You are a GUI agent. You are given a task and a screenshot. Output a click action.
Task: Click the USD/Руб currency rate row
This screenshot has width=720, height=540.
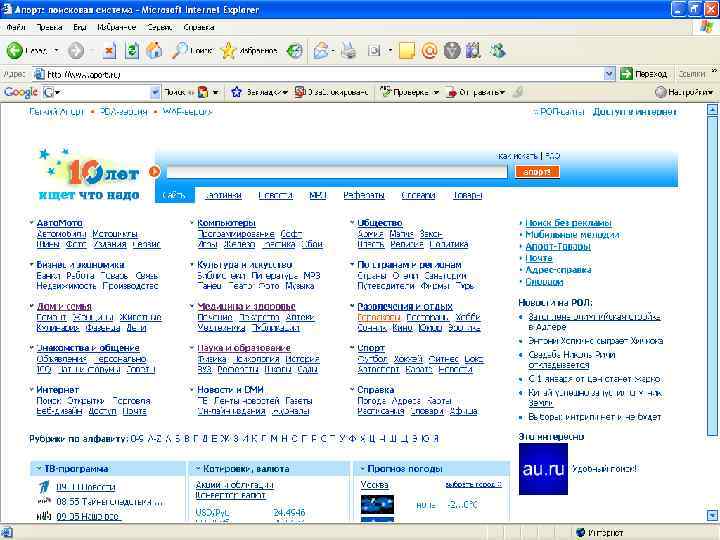250,512
